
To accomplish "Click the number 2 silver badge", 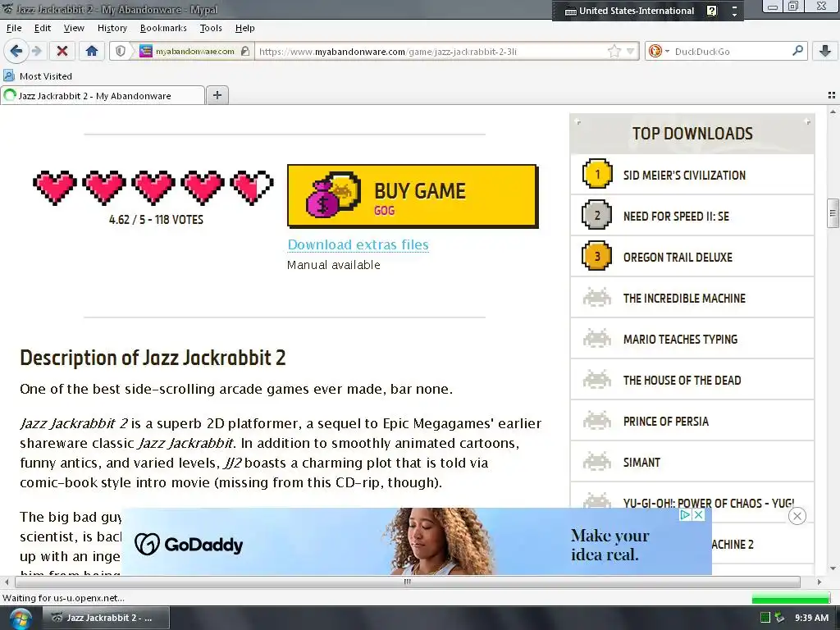I will coord(597,215).
